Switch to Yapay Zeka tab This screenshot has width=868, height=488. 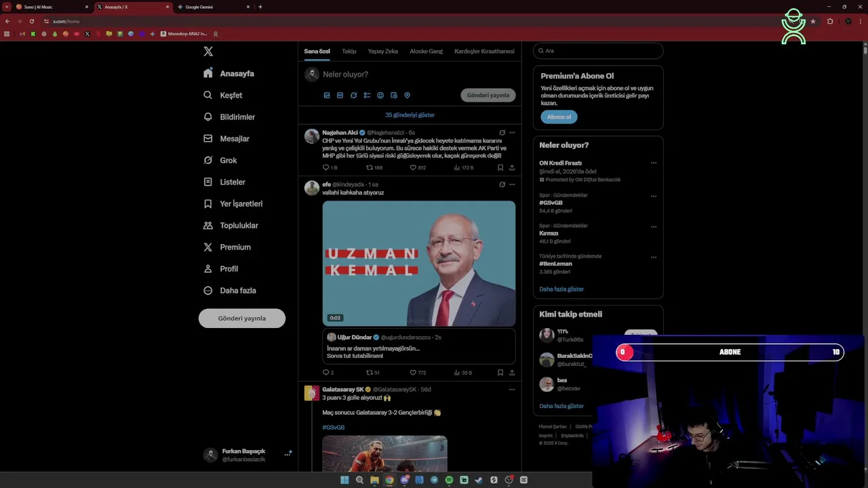[x=382, y=52]
